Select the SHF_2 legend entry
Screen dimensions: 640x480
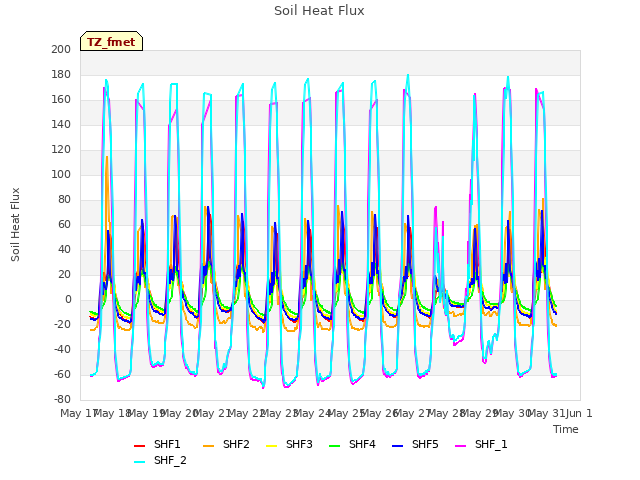(160, 460)
